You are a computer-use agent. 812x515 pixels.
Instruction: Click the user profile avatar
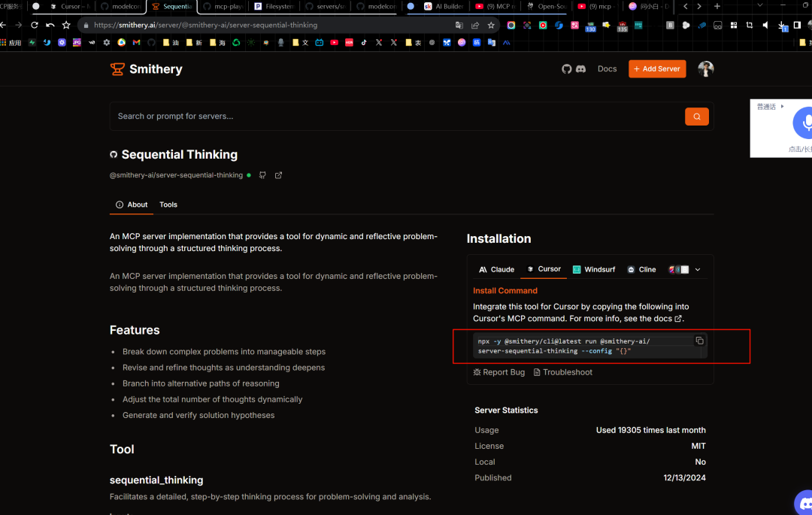point(705,69)
